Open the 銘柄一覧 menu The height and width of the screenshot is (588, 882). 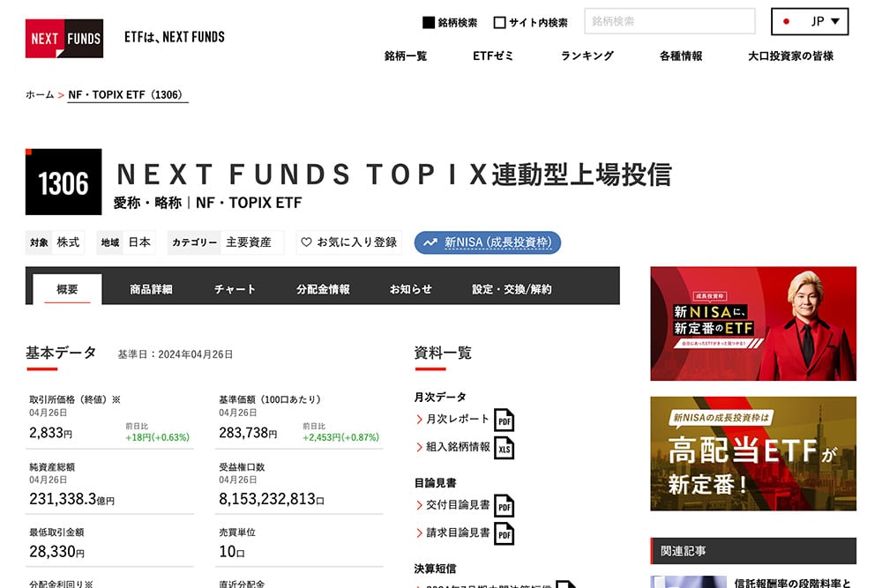point(406,56)
